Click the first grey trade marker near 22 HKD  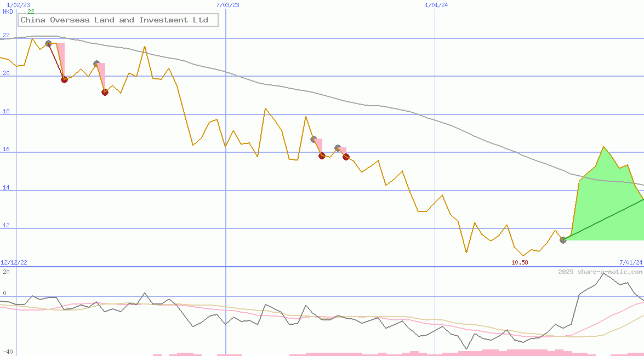48,43
